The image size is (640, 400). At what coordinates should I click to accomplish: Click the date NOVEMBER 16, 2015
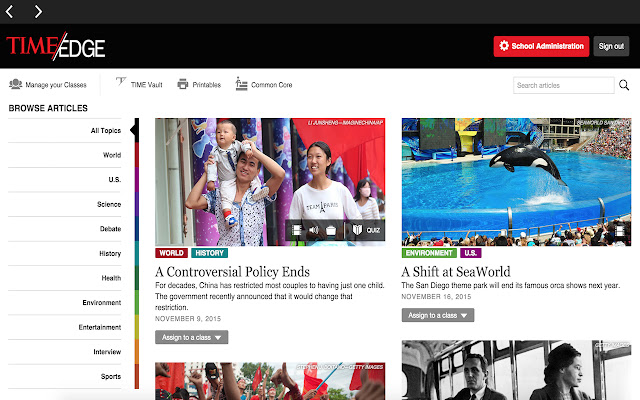click(436, 297)
